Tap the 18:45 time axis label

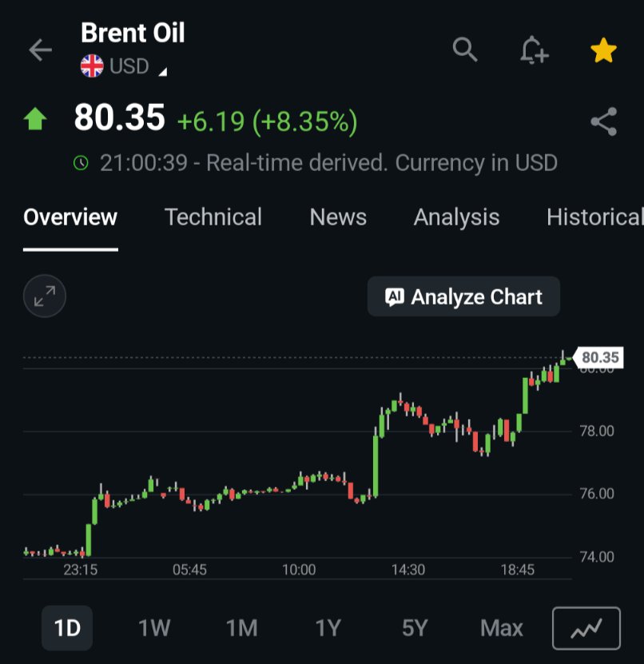518,570
